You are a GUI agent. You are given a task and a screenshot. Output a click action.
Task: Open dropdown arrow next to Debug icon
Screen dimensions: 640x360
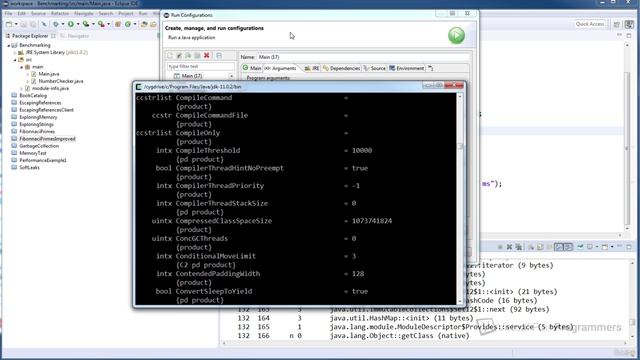[62, 24]
